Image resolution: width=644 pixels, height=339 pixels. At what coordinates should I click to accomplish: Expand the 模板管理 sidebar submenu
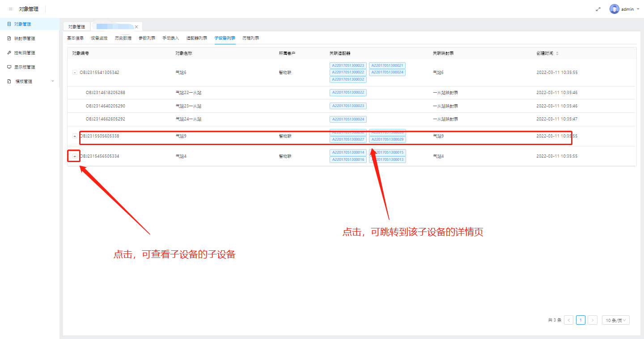[53, 81]
